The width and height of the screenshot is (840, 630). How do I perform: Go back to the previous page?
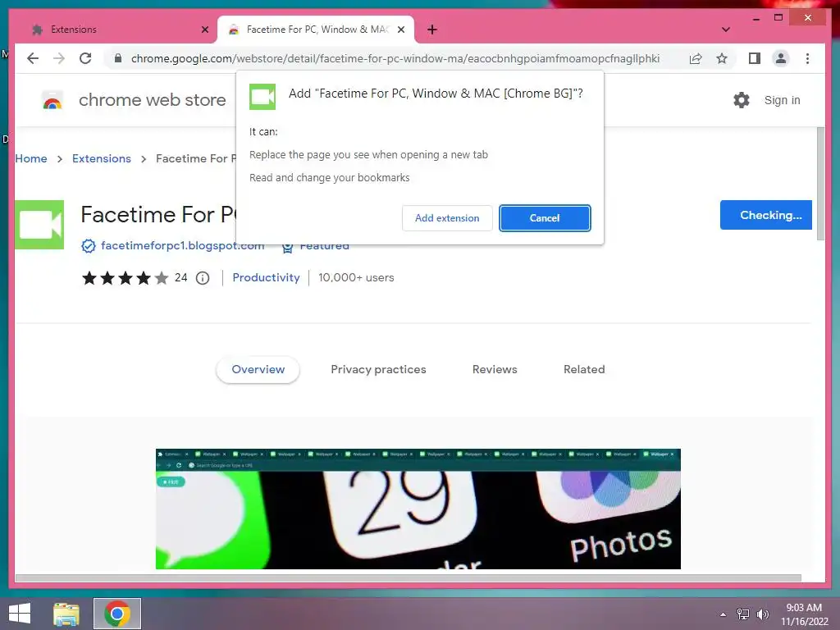pos(33,58)
